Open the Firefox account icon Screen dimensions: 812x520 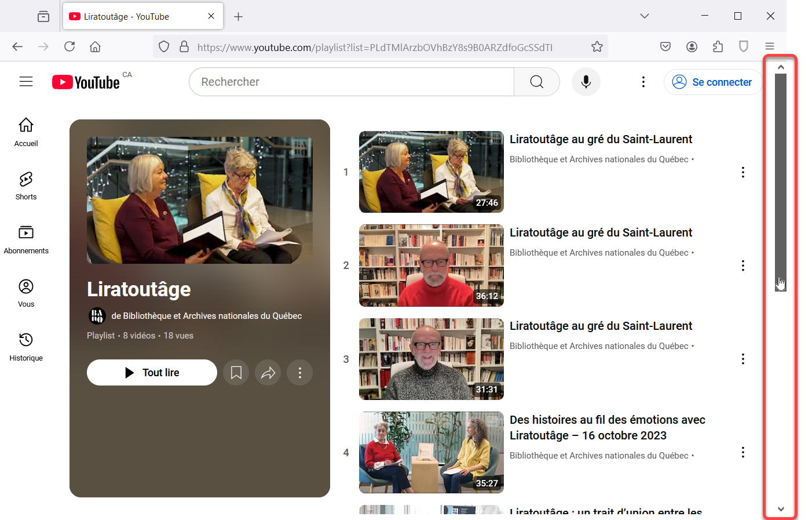click(692, 46)
